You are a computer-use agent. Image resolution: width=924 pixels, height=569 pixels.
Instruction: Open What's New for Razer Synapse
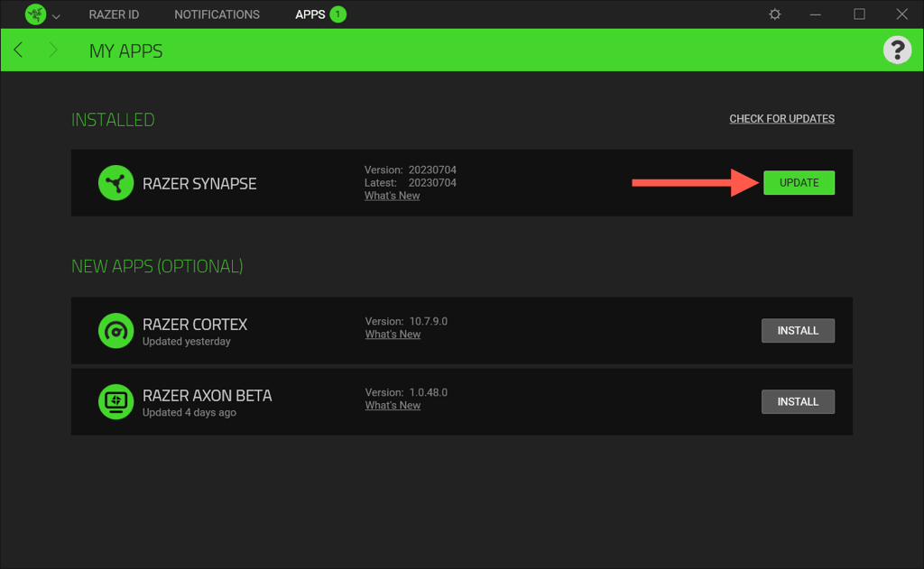392,196
